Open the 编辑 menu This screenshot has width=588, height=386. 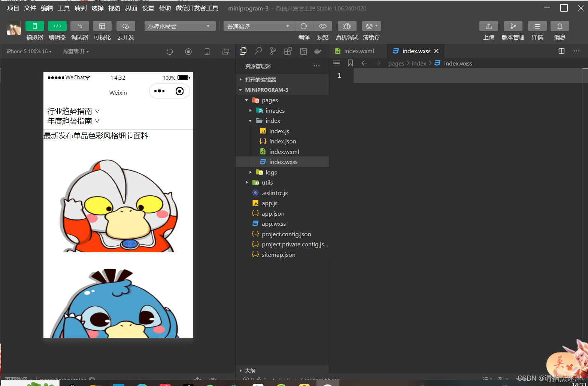click(x=47, y=8)
